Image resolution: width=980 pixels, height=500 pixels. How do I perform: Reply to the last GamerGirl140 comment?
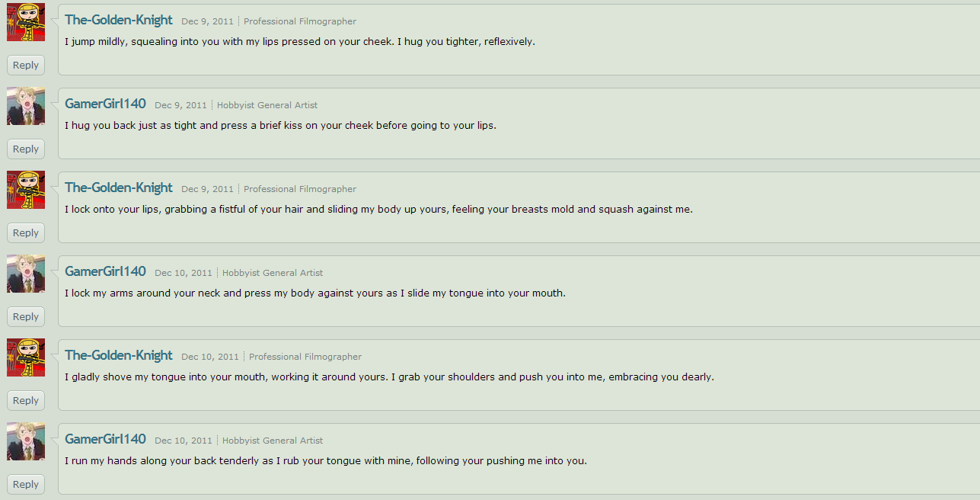coord(26,485)
